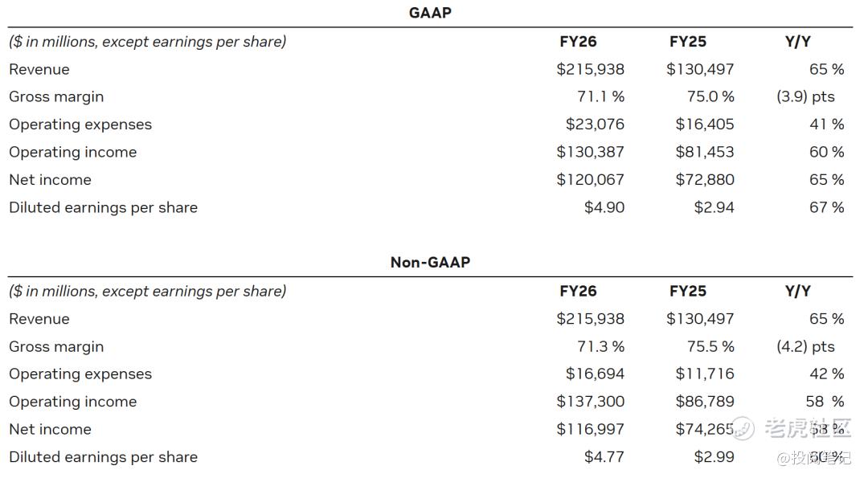This screenshot has height=478, width=868.
Task: Click the 67 % EPS growth cell
Action: click(826, 207)
